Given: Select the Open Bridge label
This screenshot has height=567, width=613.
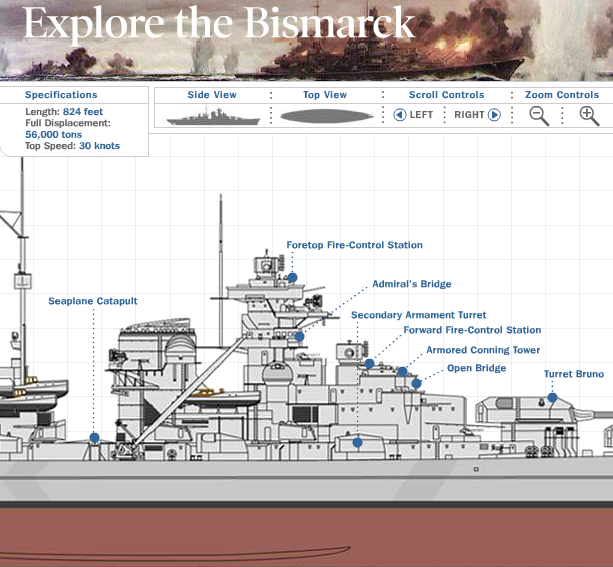Looking at the screenshot, I should pyautogui.click(x=477, y=368).
